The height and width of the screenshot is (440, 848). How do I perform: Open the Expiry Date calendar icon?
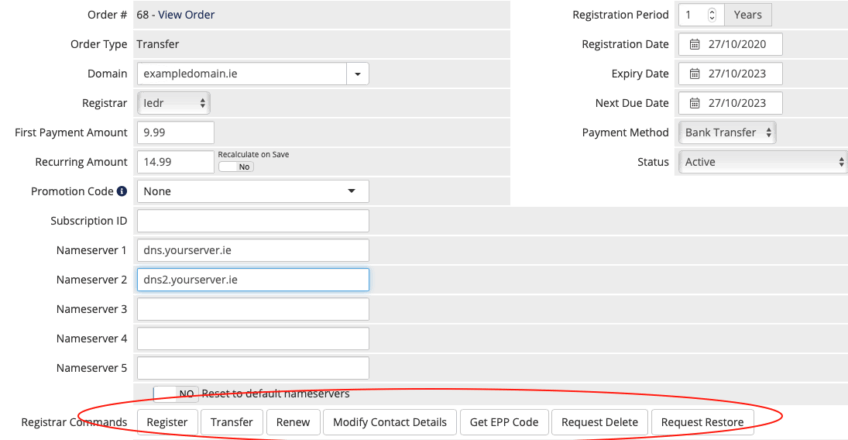click(694, 74)
